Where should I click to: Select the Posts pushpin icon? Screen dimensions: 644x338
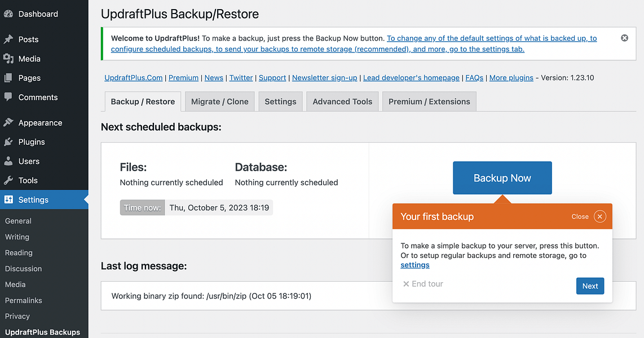click(9, 39)
